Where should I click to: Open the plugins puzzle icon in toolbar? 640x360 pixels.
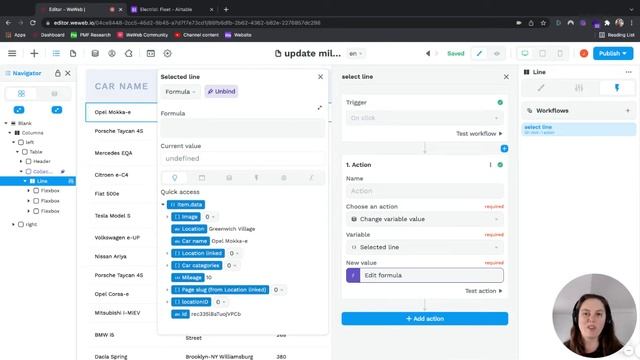129,53
